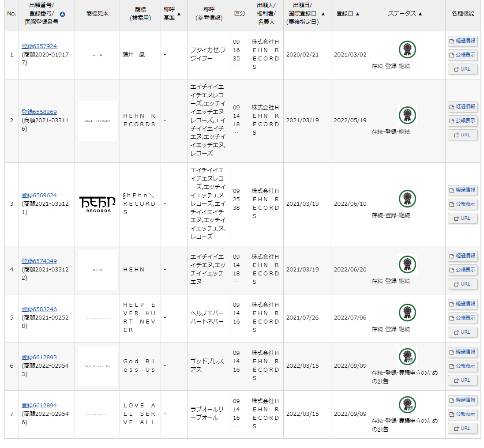Open 登録6558269 trademark detail link

(39, 112)
